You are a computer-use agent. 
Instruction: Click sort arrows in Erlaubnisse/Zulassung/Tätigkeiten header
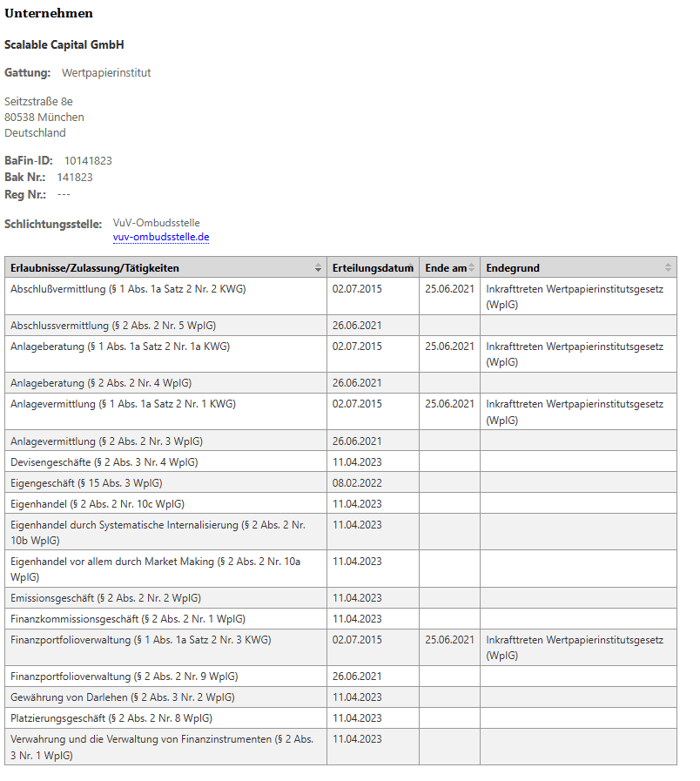318,268
